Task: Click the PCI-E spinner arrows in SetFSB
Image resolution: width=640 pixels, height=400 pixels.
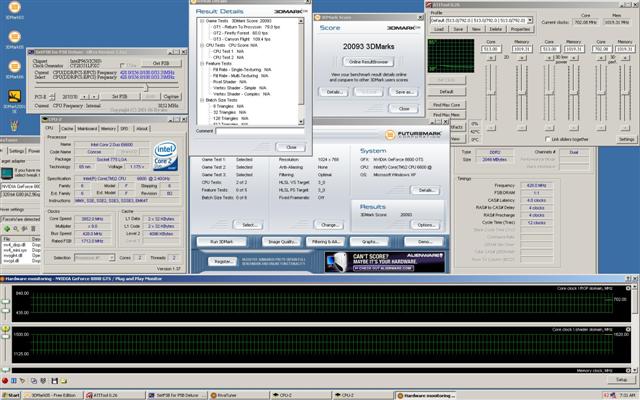Action: coord(52,97)
